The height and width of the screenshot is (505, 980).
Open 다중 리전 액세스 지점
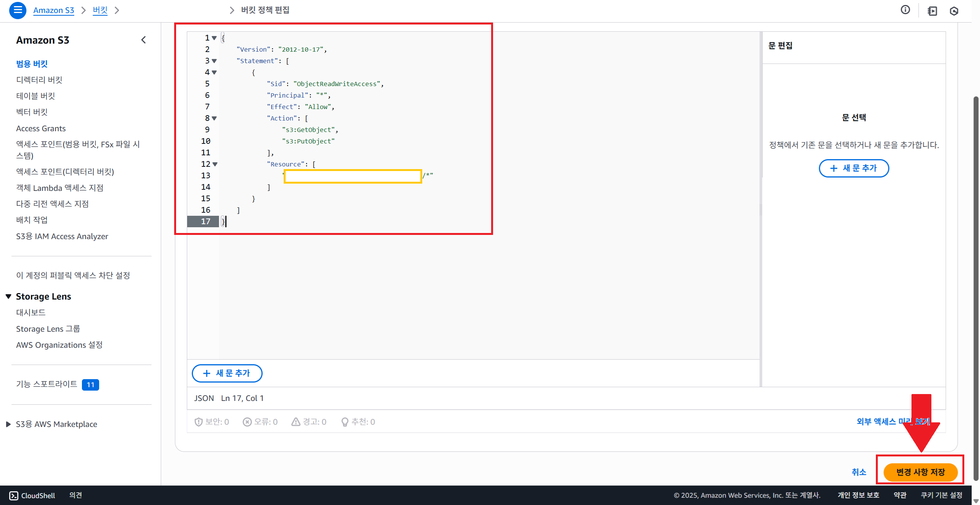point(52,204)
